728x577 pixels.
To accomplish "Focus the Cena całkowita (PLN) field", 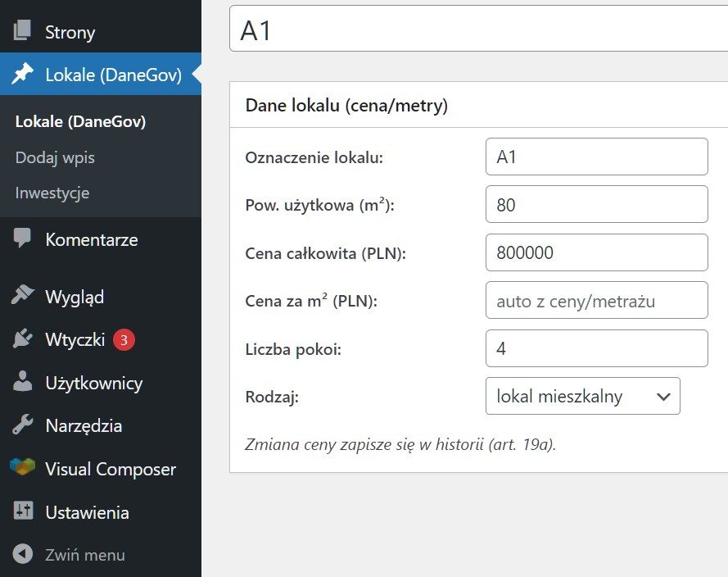I will (596, 252).
